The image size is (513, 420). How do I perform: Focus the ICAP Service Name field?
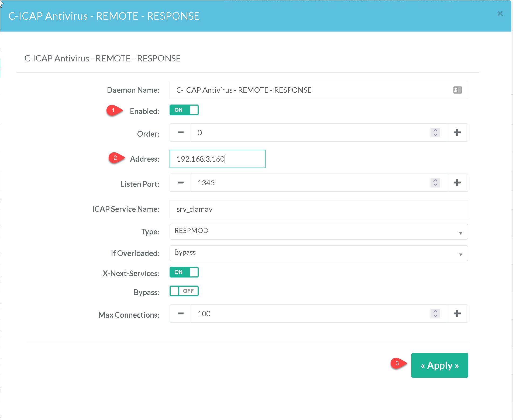tap(318, 209)
